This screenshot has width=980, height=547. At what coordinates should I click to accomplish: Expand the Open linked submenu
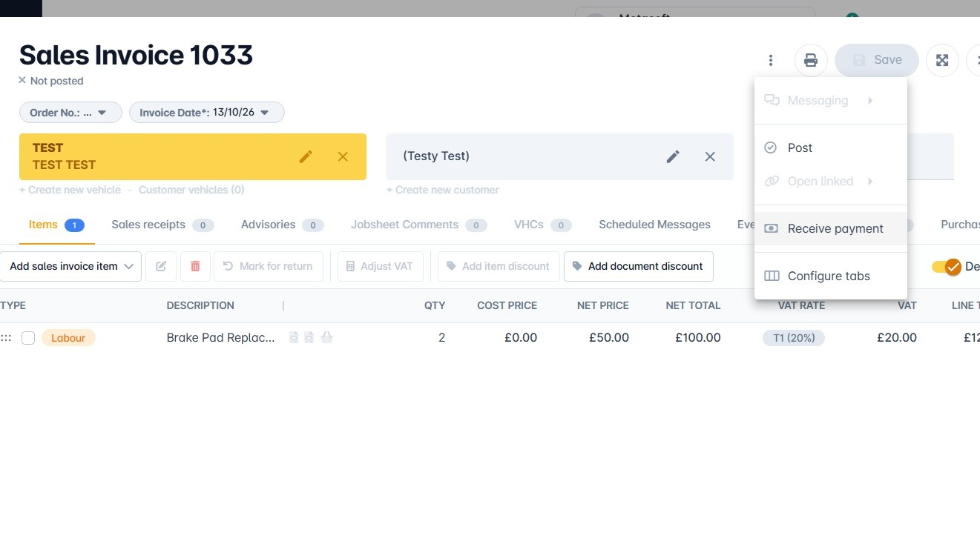point(830,181)
